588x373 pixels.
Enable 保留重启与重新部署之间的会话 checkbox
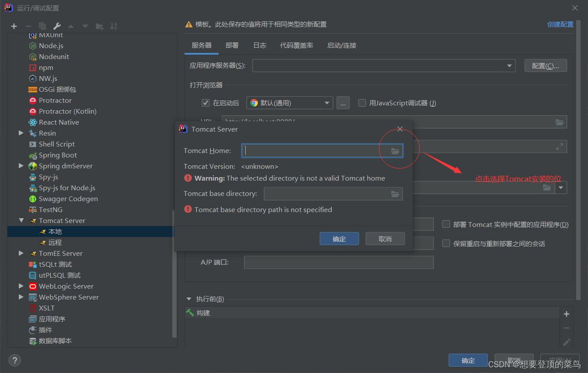[446, 243]
